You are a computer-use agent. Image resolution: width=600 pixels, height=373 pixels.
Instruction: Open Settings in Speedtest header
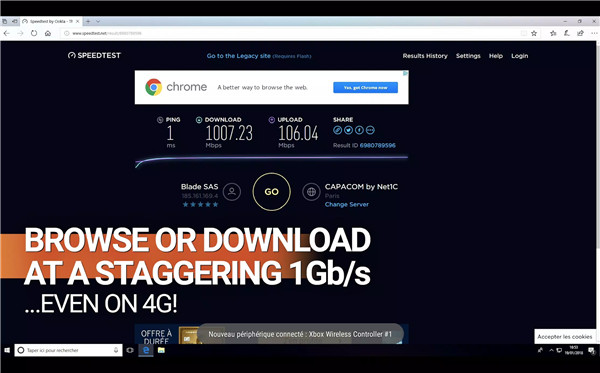468,56
